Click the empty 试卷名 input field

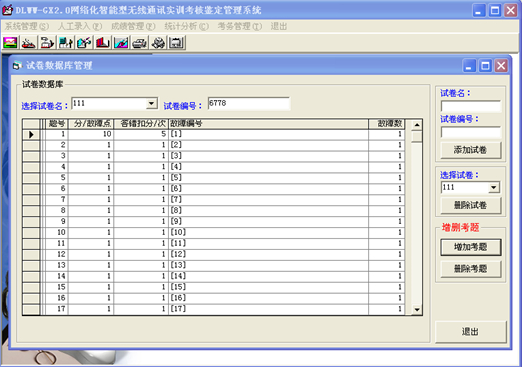[471, 107]
